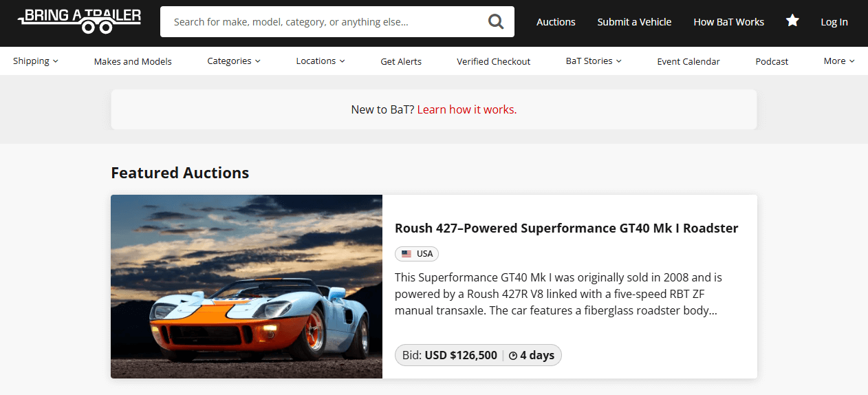The height and width of the screenshot is (395, 868).
Task: Open watchlist star icon
Action: [x=792, y=21]
